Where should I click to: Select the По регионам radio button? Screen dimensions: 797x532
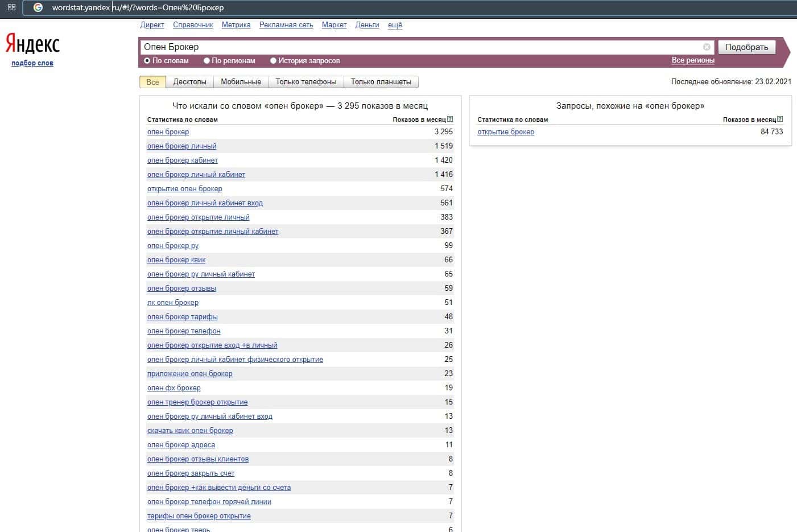point(207,61)
